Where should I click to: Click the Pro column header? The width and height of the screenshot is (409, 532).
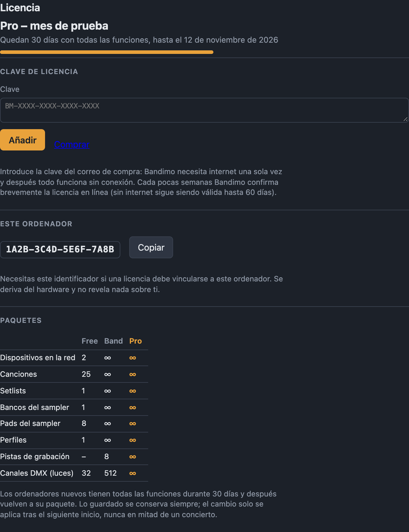coord(136,341)
